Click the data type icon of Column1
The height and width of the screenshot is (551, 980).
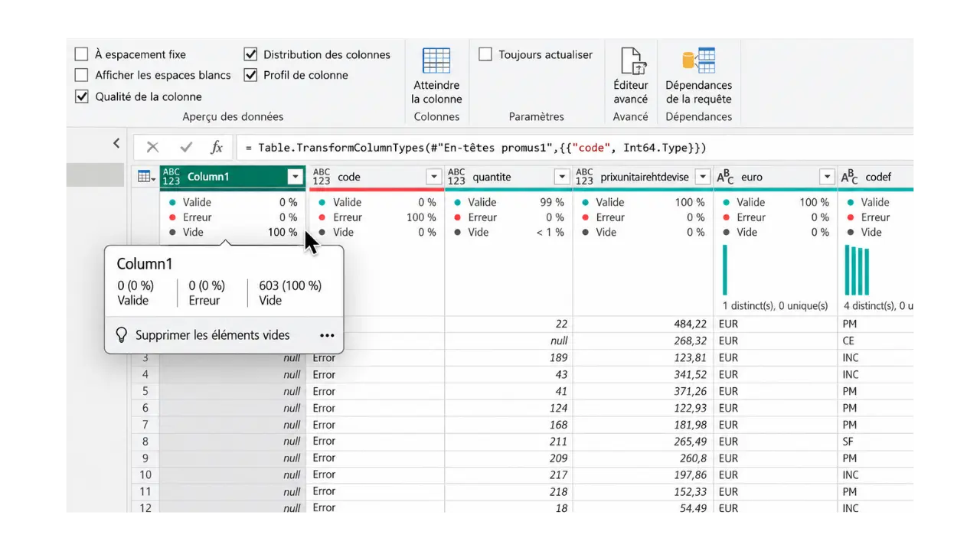point(171,177)
